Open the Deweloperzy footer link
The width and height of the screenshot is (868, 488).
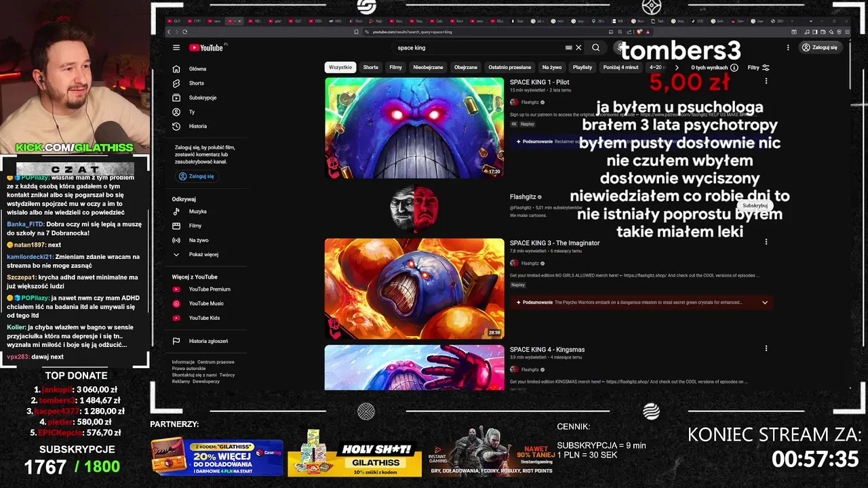(205, 382)
